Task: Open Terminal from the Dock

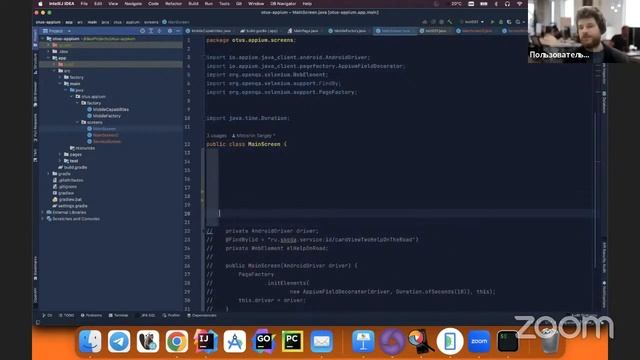Action: pyautogui.click(x=508, y=341)
